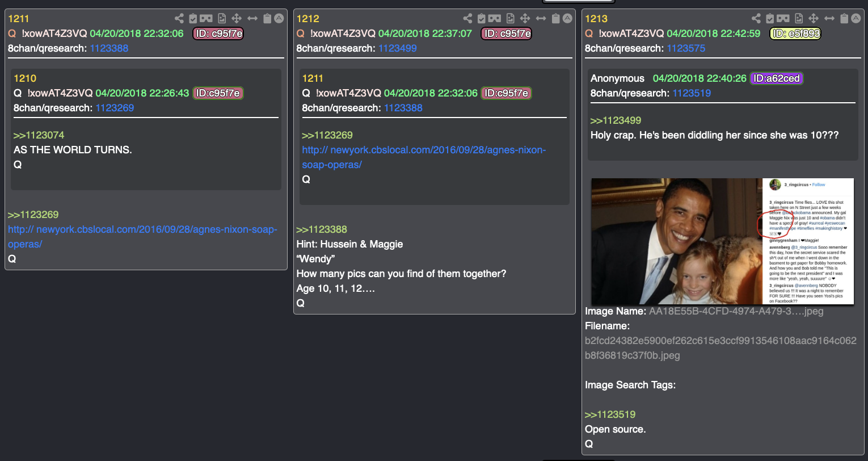Click the image file icon on post 1211
The height and width of the screenshot is (461, 868).
pyautogui.click(x=221, y=18)
